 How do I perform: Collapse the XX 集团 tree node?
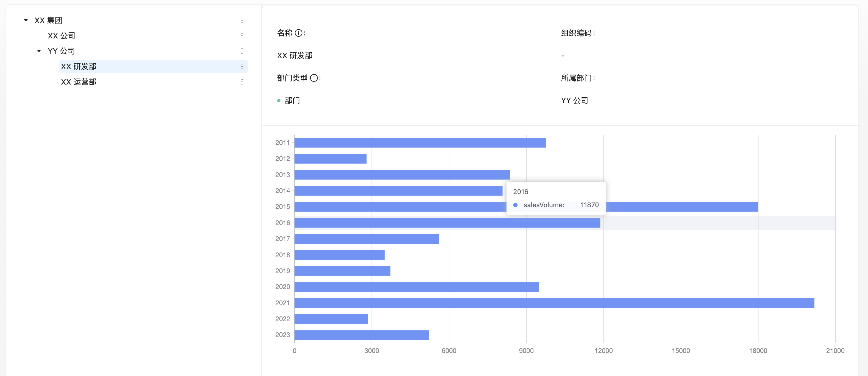tap(26, 20)
